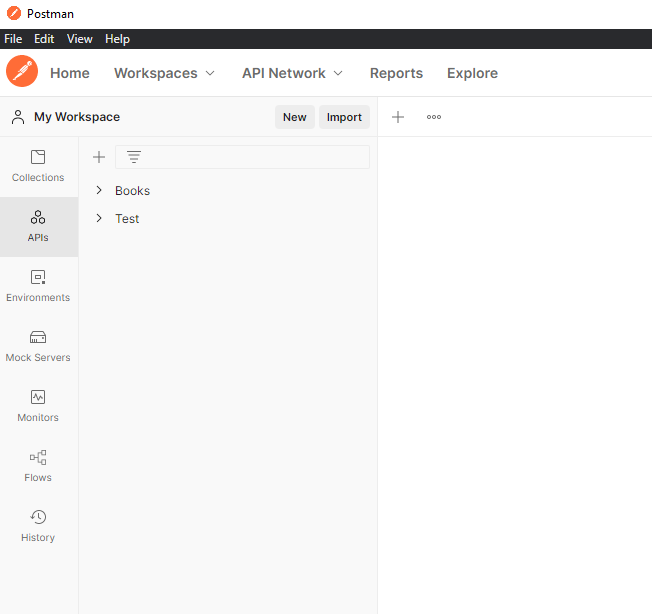Open the Collections sidebar tab

[38, 166]
